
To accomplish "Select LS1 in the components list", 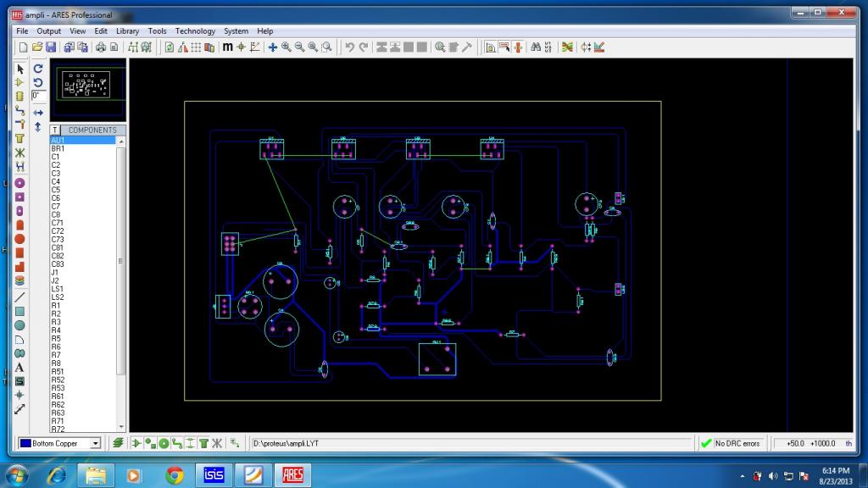I will [x=83, y=289].
